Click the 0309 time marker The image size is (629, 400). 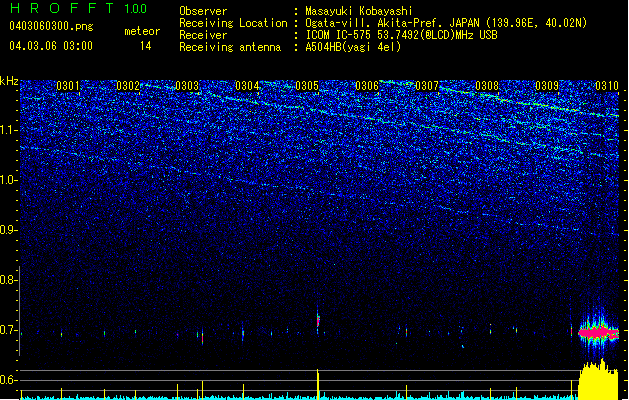tap(547, 86)
